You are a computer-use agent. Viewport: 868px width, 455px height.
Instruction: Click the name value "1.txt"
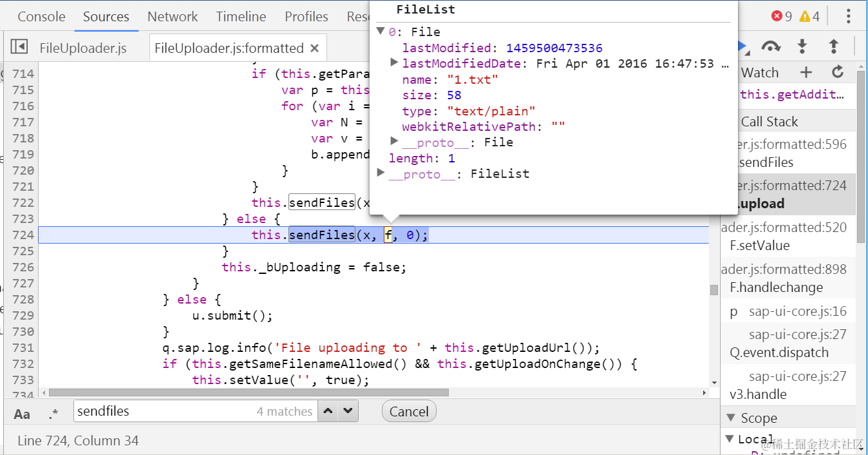point(473,79)
